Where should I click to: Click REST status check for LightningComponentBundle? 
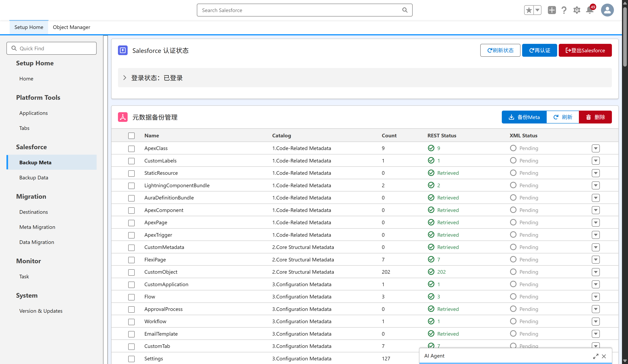pos(431,185)
